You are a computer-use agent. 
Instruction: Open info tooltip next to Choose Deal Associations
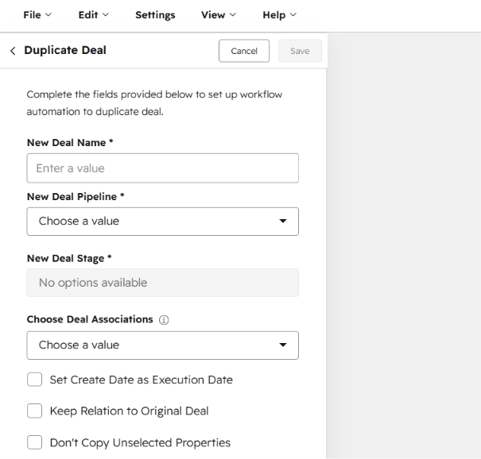pos(164,320)
